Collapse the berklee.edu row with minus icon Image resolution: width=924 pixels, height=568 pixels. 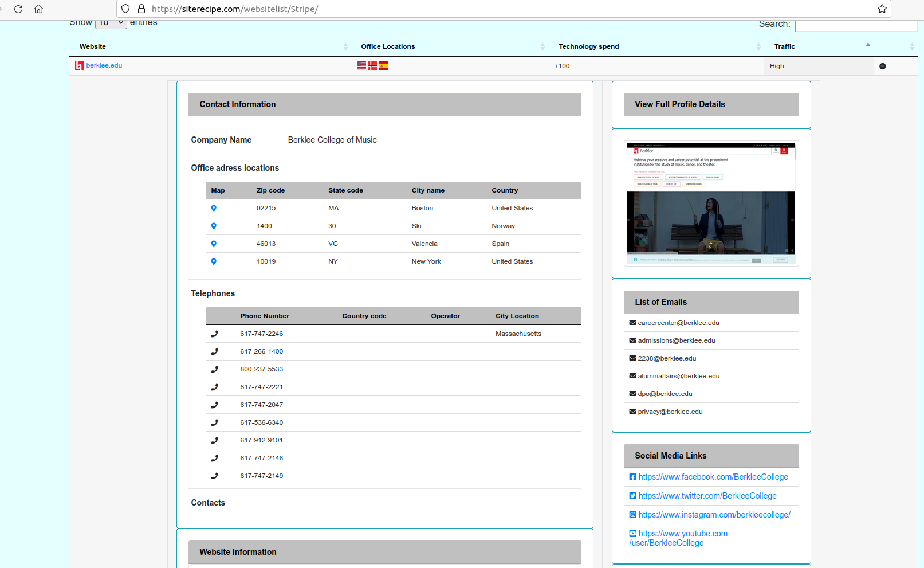(x=883, y=66)
